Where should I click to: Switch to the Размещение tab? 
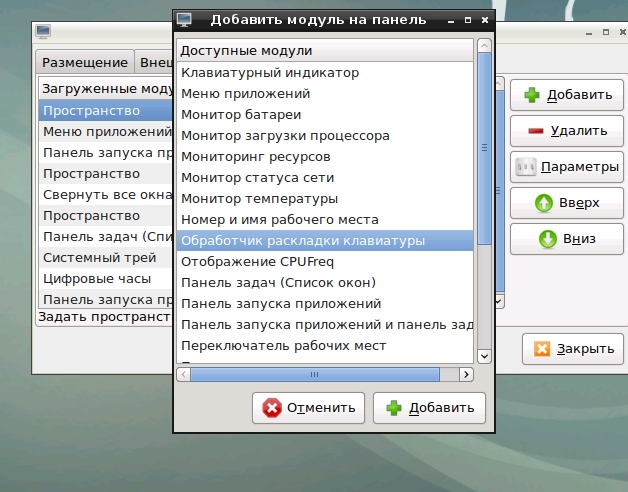(85, 62)
